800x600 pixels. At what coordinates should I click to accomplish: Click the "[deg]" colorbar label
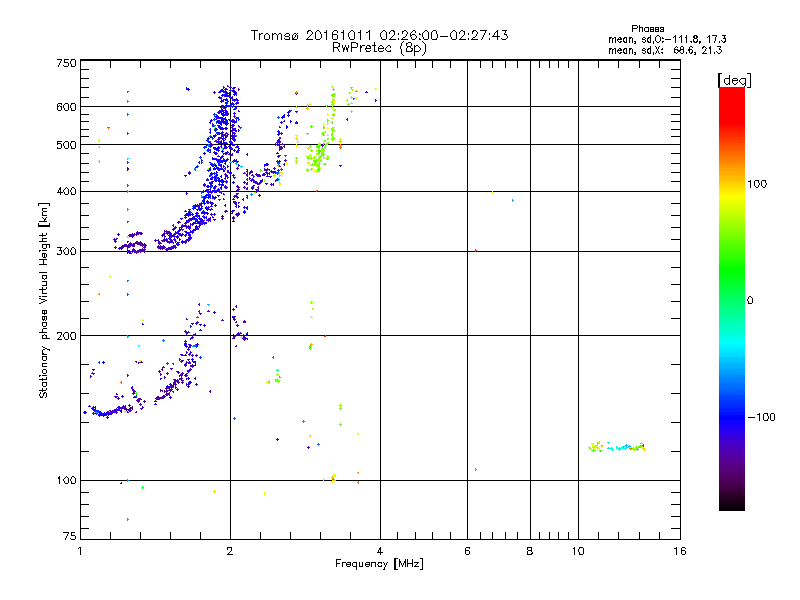734,80
